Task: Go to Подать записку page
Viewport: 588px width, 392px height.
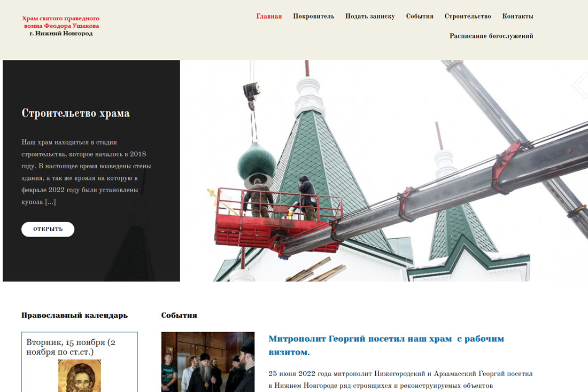Action: click(370, 17)
